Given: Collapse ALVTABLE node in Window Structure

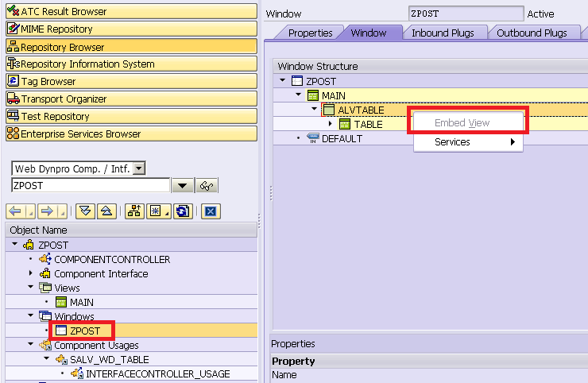Looking at the screenshot, I should tap(314, 109).
